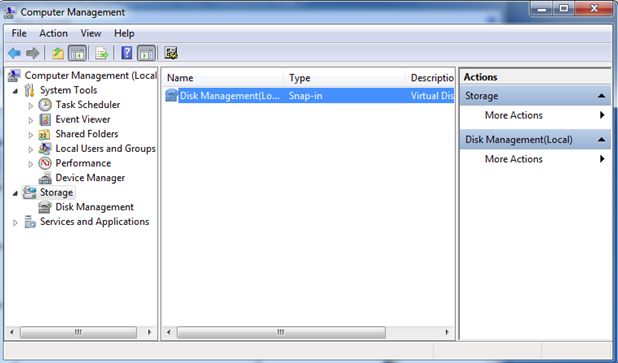Open More Actions under Disk Management(Local)
The height and width of the screenshot is (363, 618).
click(x=536, y=159)
